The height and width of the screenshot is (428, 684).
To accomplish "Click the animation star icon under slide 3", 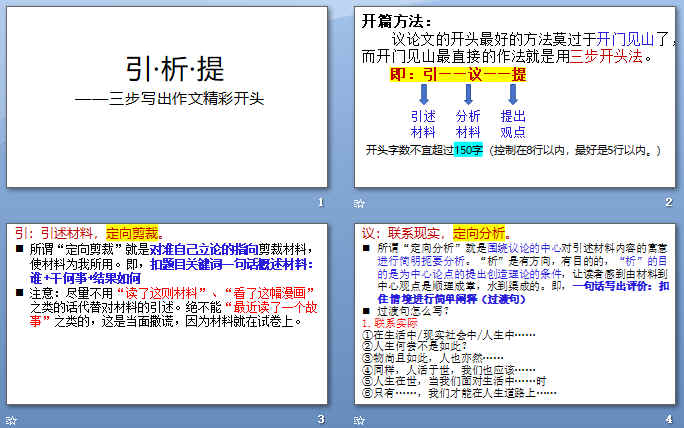I will coord(10,420).
